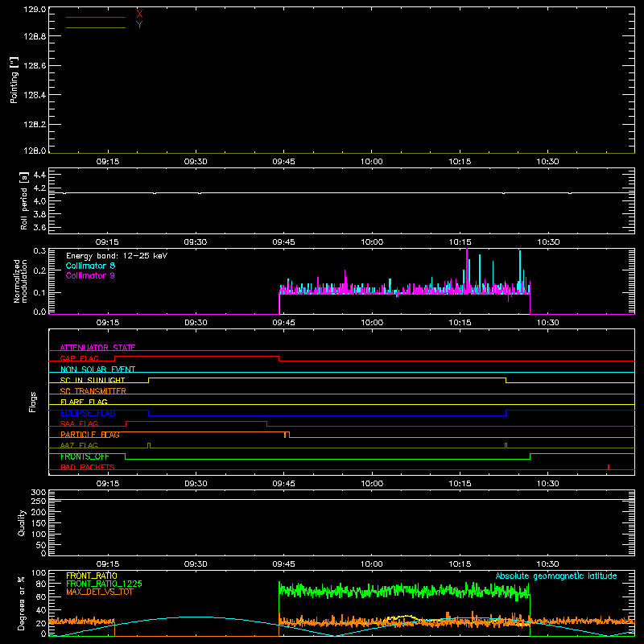Click the 4.4 roll period tick label

click(39, 175)
